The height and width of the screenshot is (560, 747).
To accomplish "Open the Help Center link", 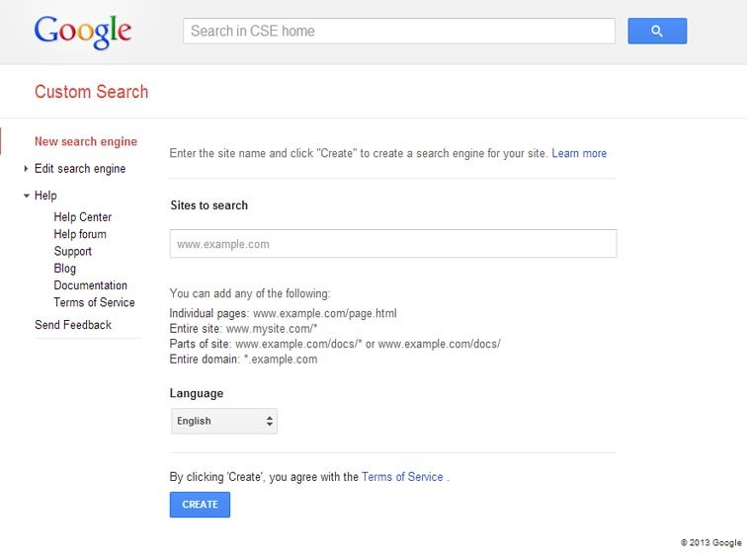I will 82,217.
